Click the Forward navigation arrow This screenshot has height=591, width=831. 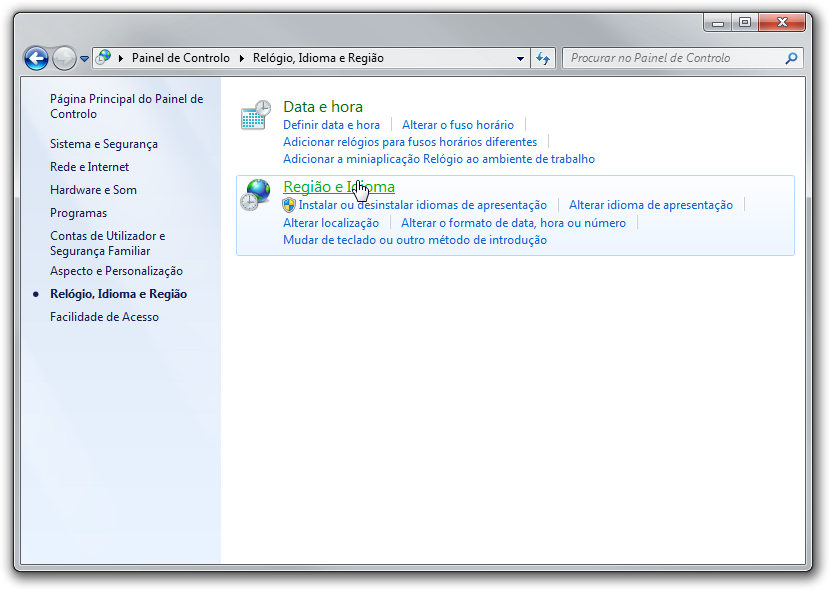64,58
